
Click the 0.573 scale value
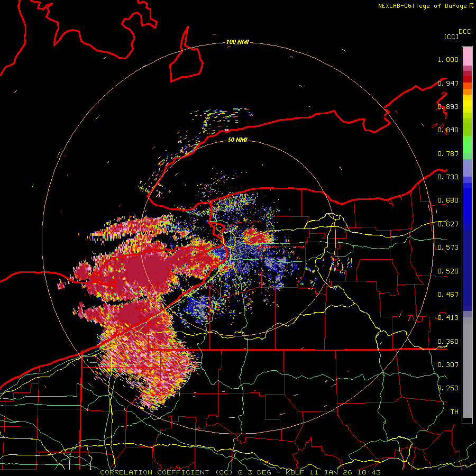click(448, 248)
